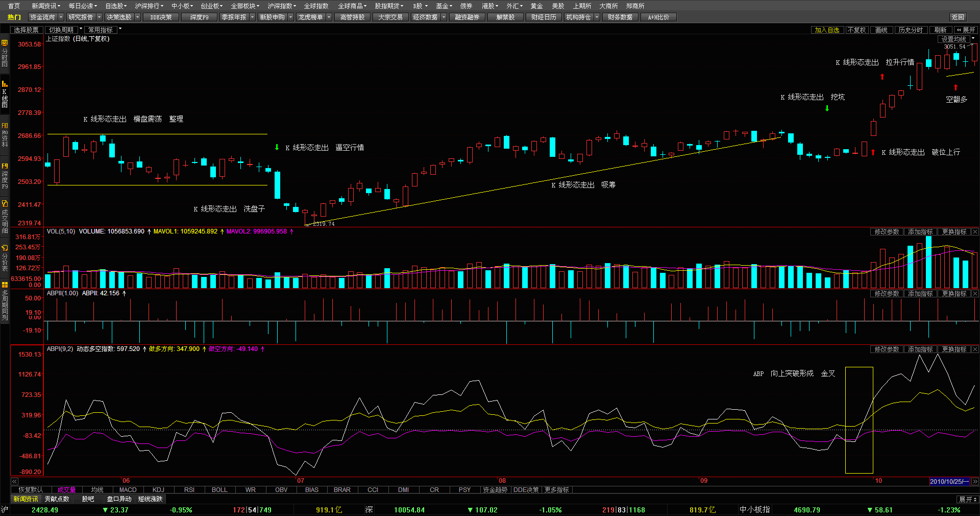Open the 全球指数 menu
The image size is (980, 516).
(316, 6)
